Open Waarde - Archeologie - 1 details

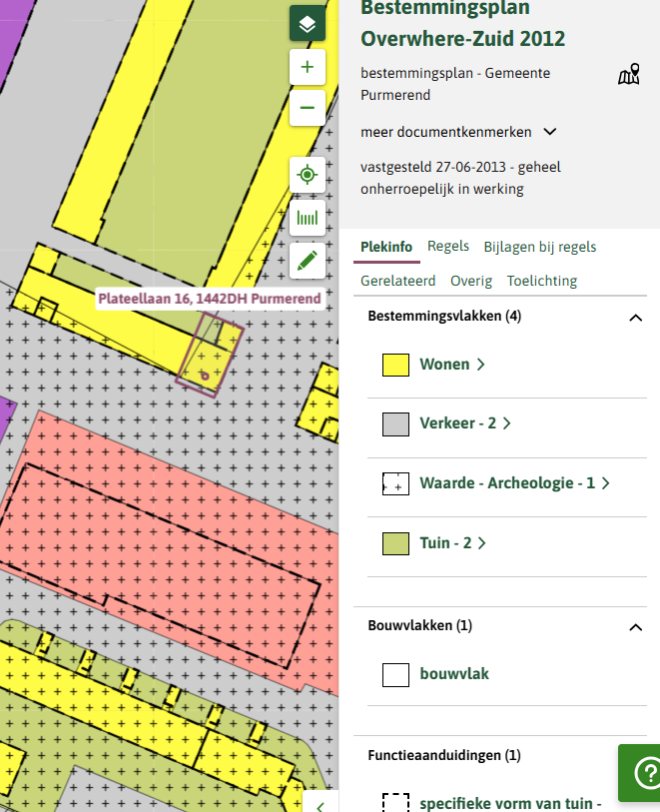[x=514, y=483]
